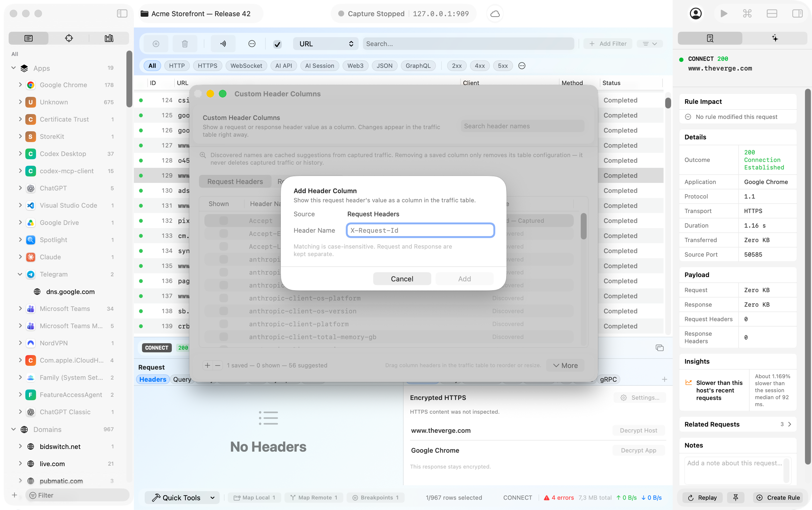Click the broadcast signal toolbar icon
Image resolution: width=812 pixels, height=510 pixels.
tap(223, 44)
